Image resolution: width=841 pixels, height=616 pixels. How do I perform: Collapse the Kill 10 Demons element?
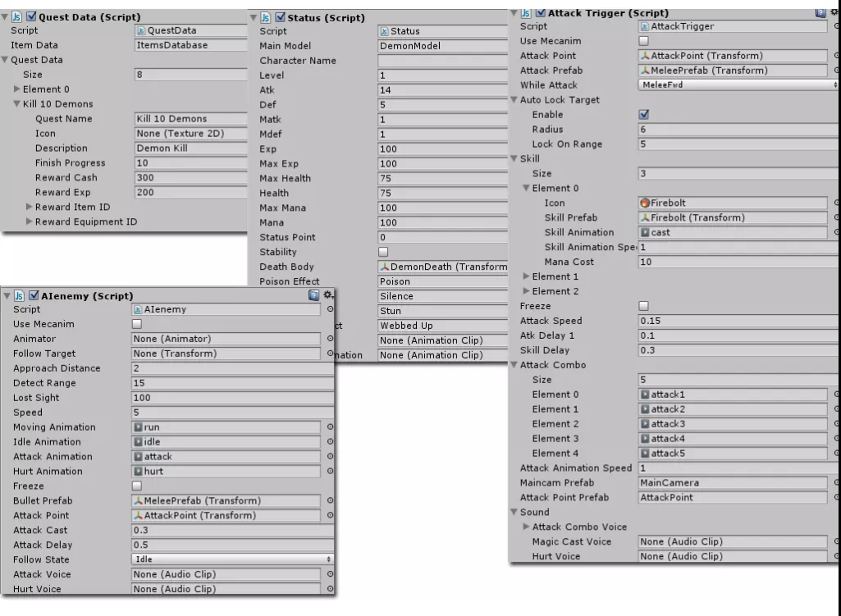(x=16, y=103)
